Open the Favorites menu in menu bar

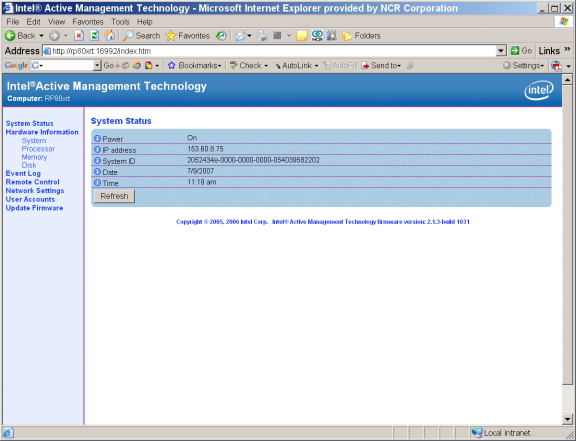pos(88,22)
